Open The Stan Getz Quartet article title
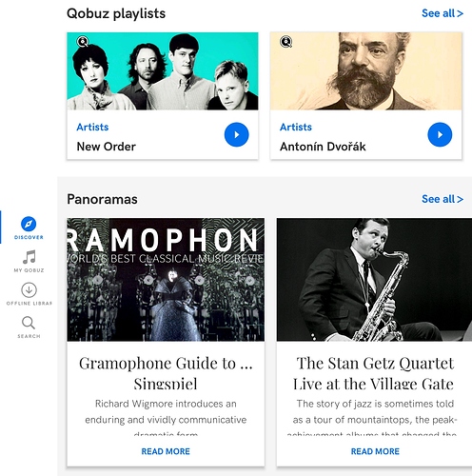The width and height of the screenshot is (472, 476). pyautogui.click(x=374, y=373)
